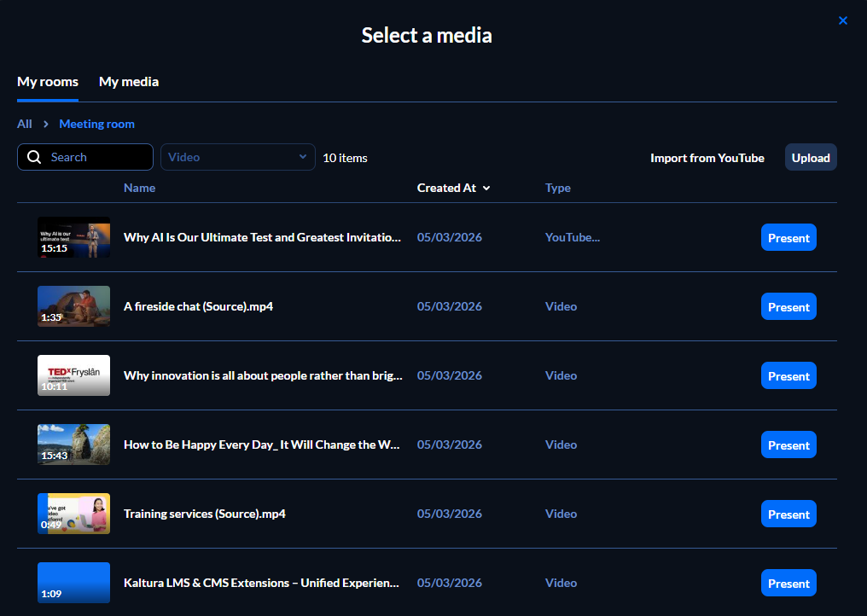Click the breadcrumb chevron separator

pyautogui.click(x=46, y=124)
